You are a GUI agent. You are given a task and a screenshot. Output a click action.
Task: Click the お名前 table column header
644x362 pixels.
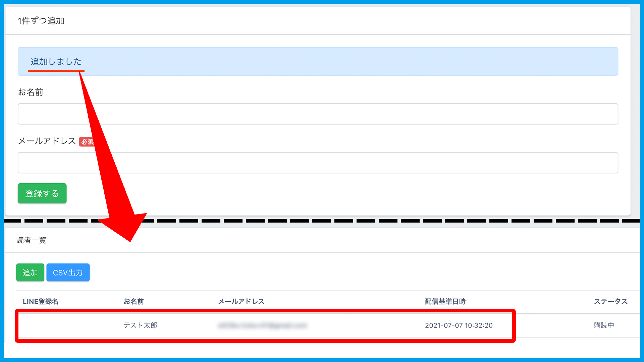click(133, 302)
